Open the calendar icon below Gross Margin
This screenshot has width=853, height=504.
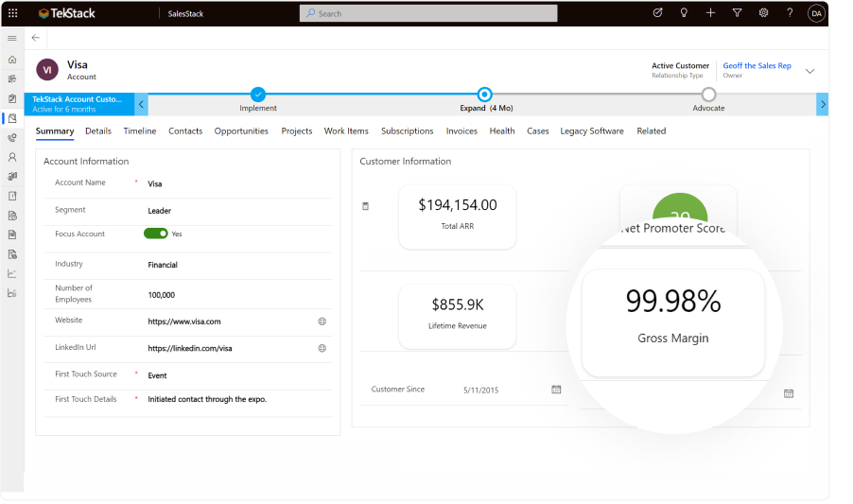click(789, 393)
